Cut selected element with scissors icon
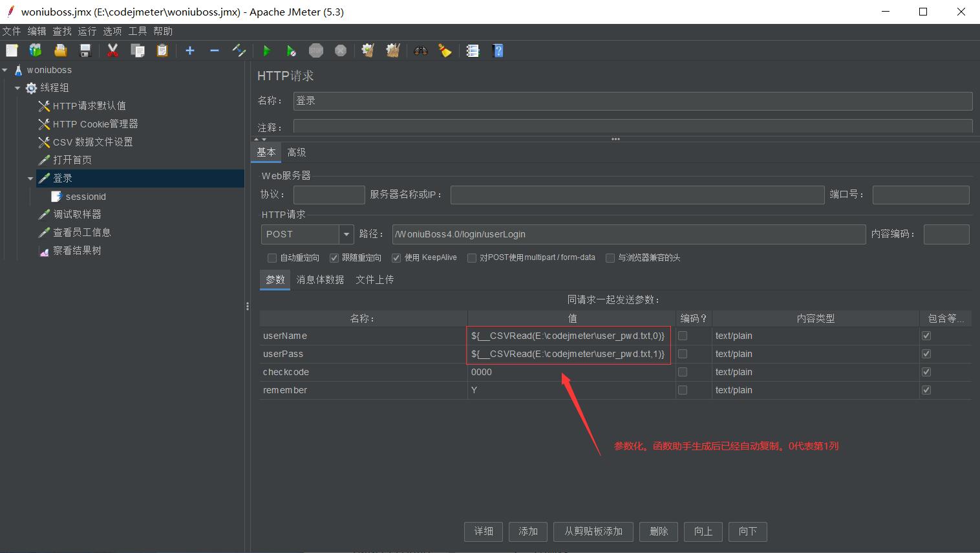Viewport: 980px width, 553px height. (112, 50)
